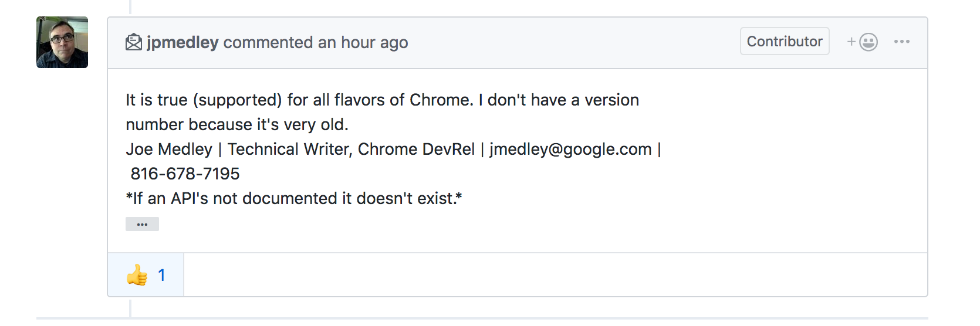
Task: Open the jpmedley username link
Action: point(183,43)
